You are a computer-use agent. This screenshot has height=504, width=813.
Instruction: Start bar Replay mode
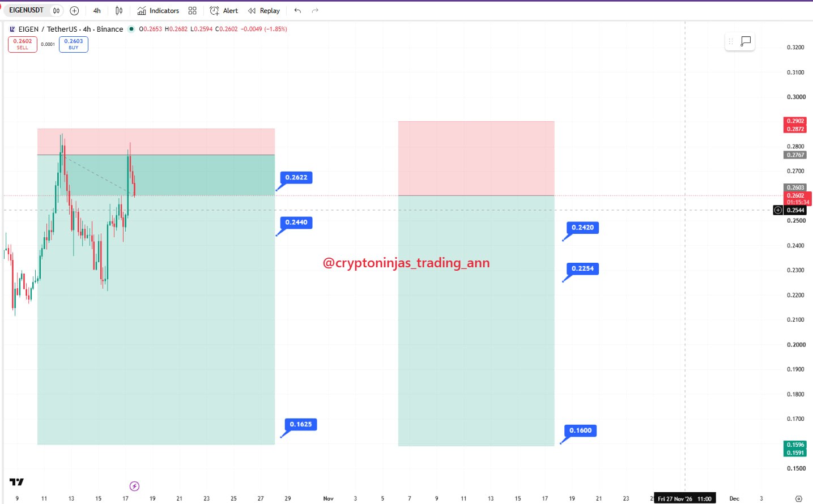264,11
